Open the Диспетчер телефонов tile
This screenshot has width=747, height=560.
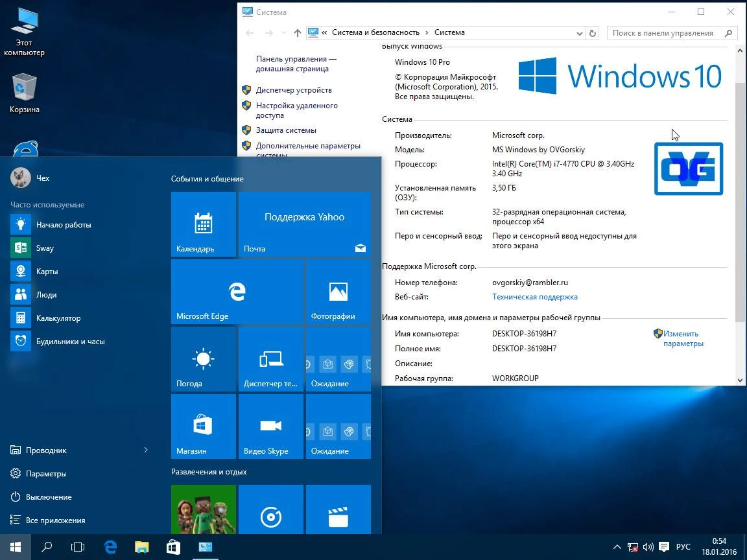[270, 359]
